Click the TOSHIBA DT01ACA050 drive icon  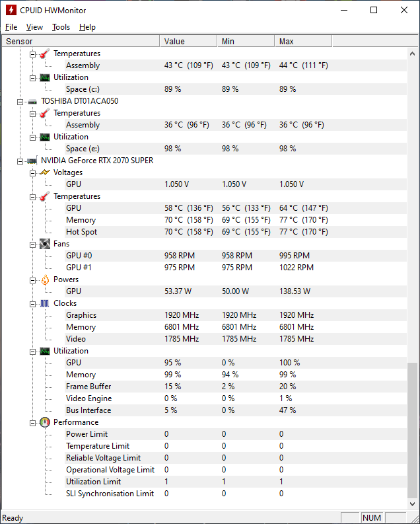(x=32, y=101)
